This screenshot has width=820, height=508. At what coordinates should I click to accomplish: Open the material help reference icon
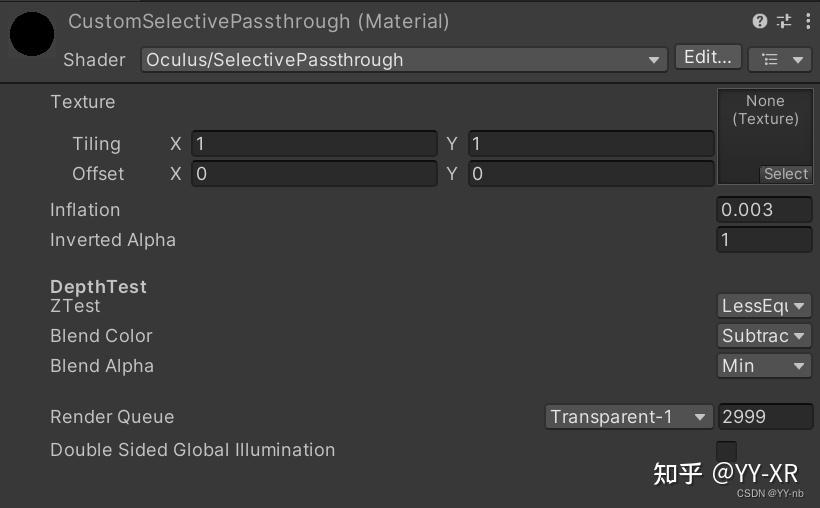760,21
